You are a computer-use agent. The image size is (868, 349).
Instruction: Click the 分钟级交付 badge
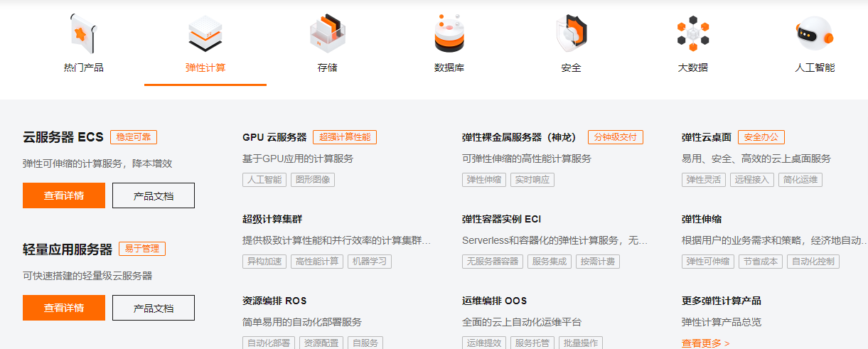pos(616,137)
